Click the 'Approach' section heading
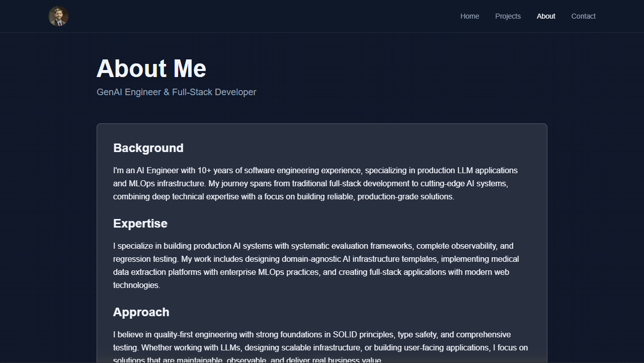This screenshot has height=363, width=644. (x=141, y=312)
